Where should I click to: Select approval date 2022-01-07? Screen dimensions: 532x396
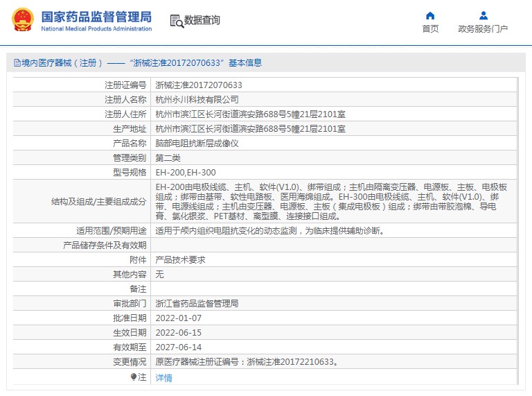pos(179,318)
